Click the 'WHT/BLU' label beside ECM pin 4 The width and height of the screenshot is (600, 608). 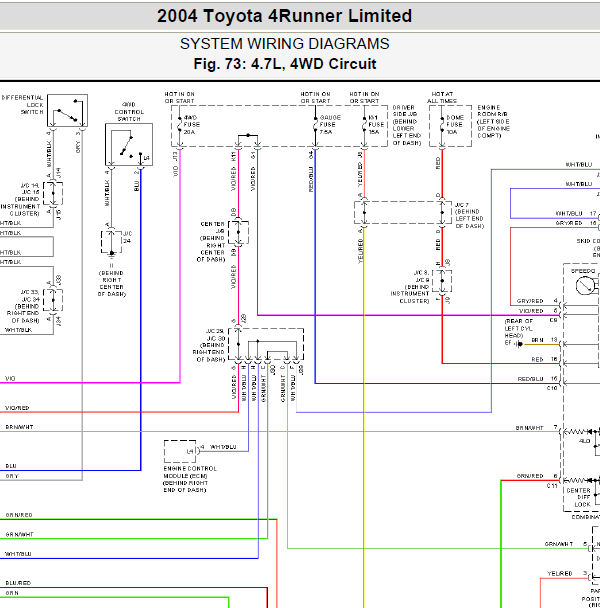pyautogui.click(x=223, y=447)
